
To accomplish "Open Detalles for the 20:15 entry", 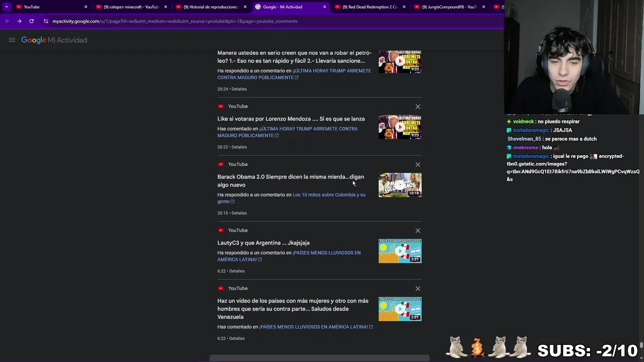I will [239, 213].
